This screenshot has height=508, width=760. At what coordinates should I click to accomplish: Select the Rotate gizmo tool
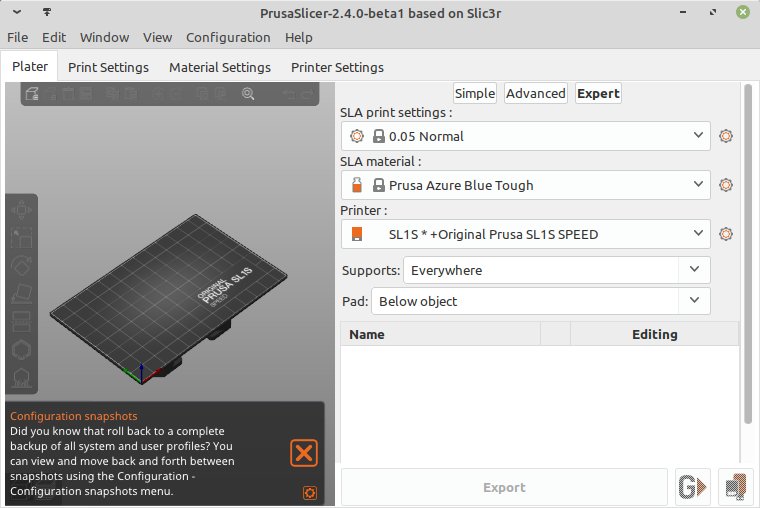[21, 266]
